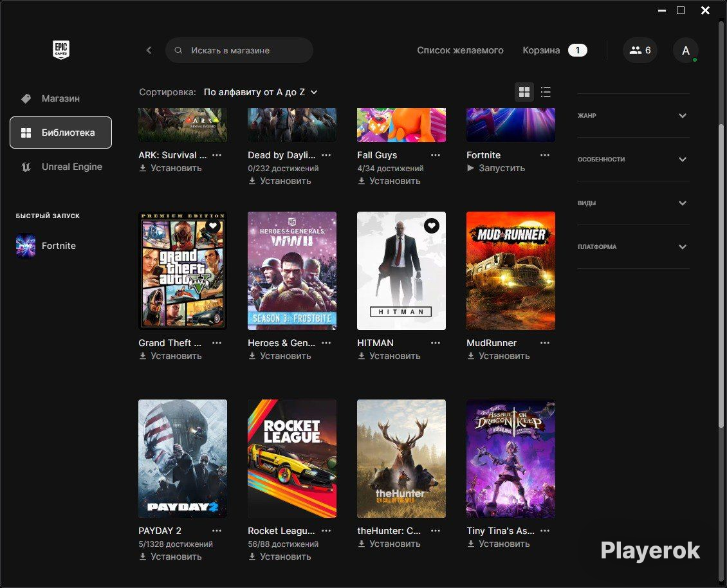Open options menu for Fortnite tile
Viewport: 727px width, 588px height.
(545, 155)
